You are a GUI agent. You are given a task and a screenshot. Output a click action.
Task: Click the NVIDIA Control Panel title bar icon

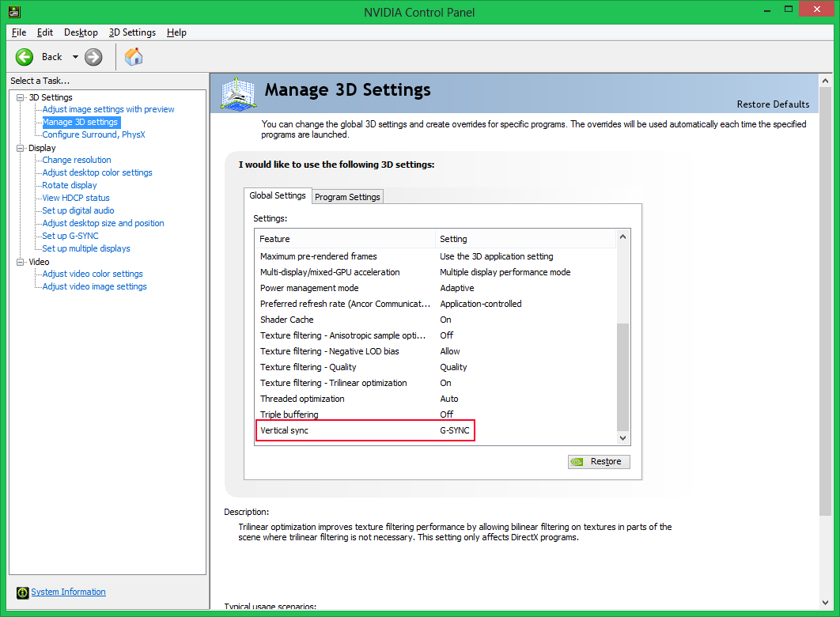coord(14,11)
